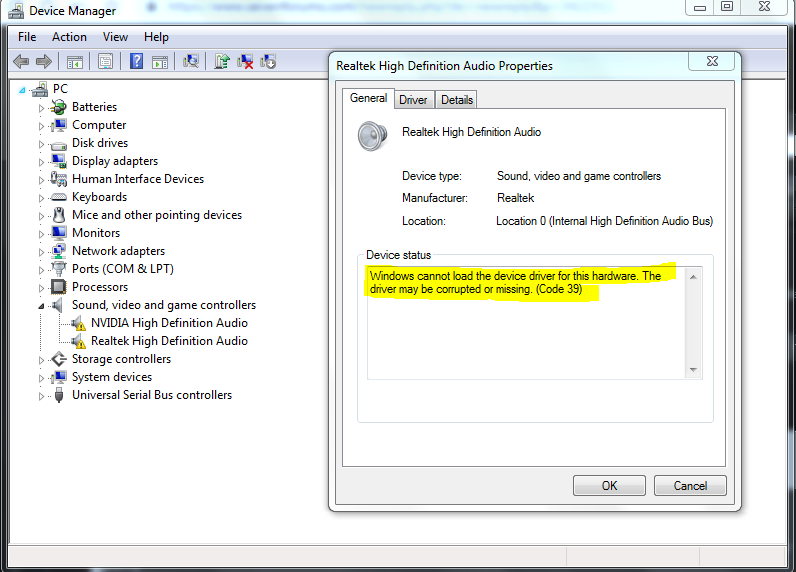
Task: Click Scan for hardware changes icon
Action: pyautogui.click(x=191, y=62)
